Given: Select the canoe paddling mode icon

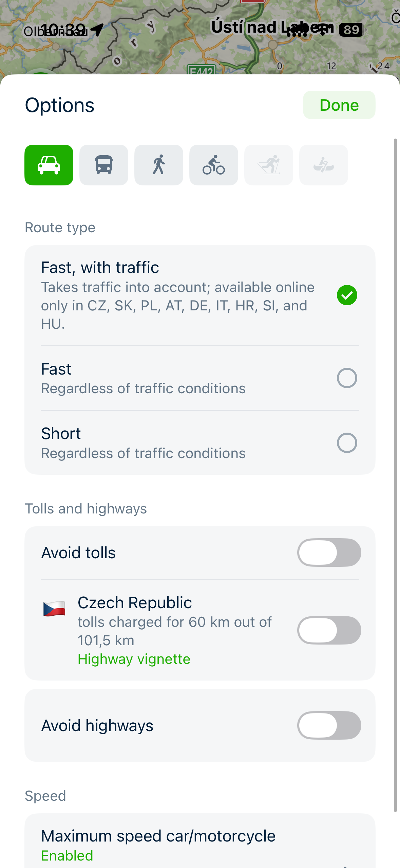Looking at the screenshot, I should (324, 165).
